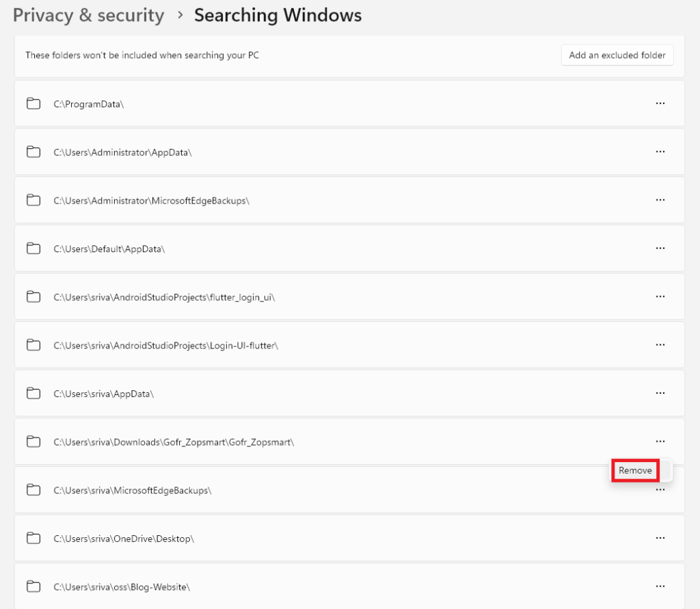
Task: Click folder icon for Administrator\AppData path
Action: pyautogui.click(x=33, y=152)
